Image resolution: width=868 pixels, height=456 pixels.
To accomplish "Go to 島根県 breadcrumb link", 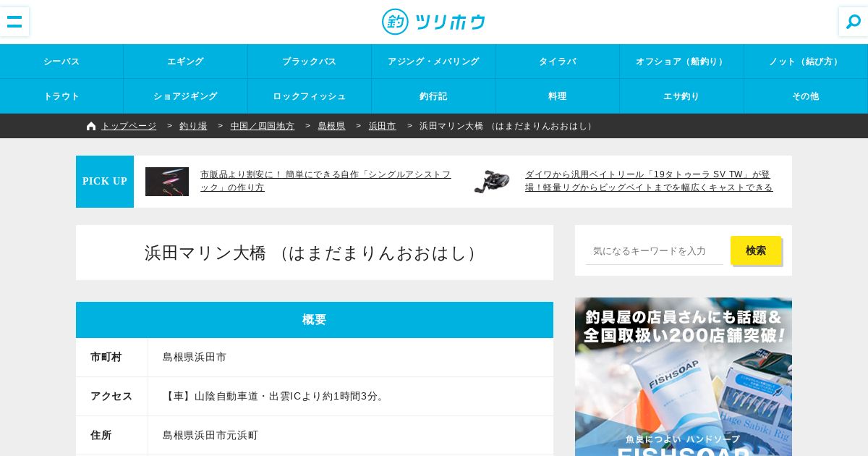I will click(331, 126).
